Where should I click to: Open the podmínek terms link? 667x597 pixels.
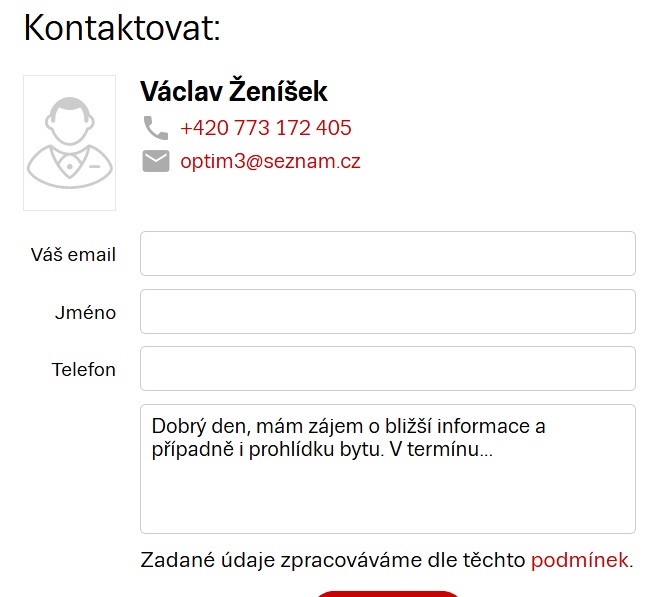coord(579,560)
